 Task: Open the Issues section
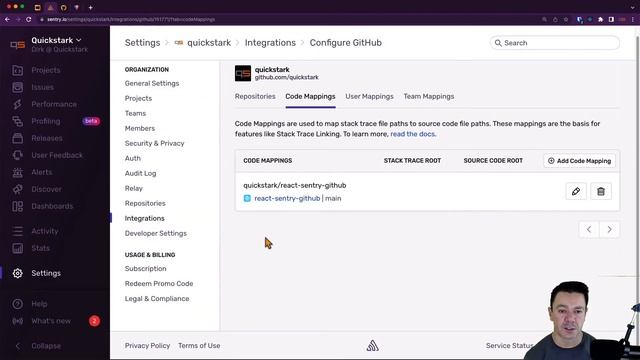tap(42, 87)
